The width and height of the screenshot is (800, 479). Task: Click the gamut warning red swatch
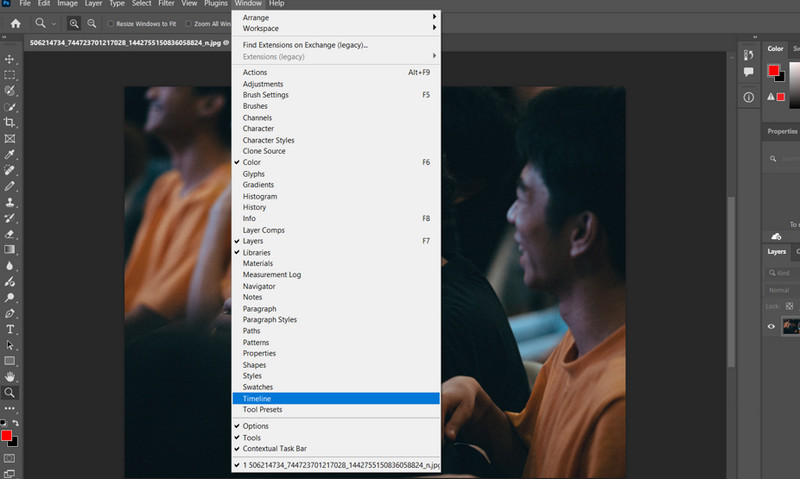point(781,97)
